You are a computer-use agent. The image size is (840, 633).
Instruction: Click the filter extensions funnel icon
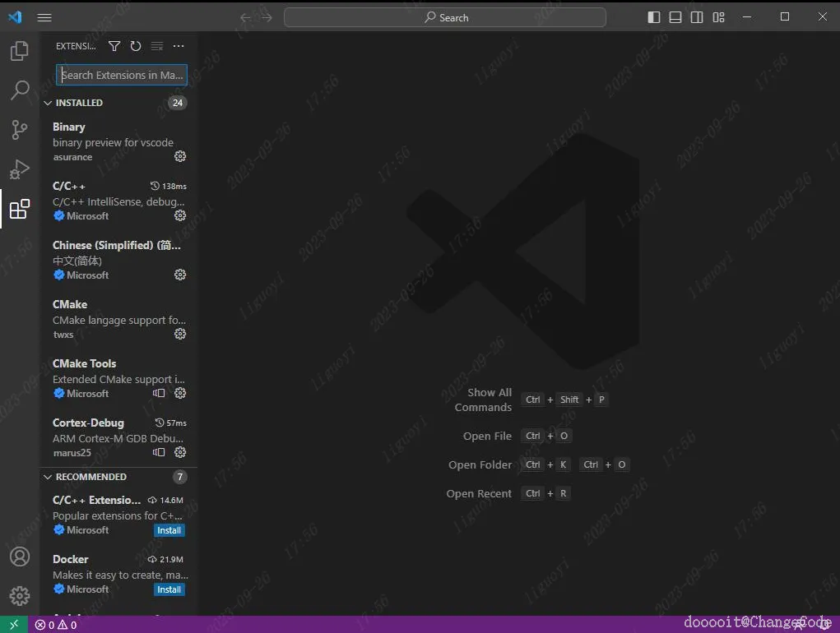point(114,46)
